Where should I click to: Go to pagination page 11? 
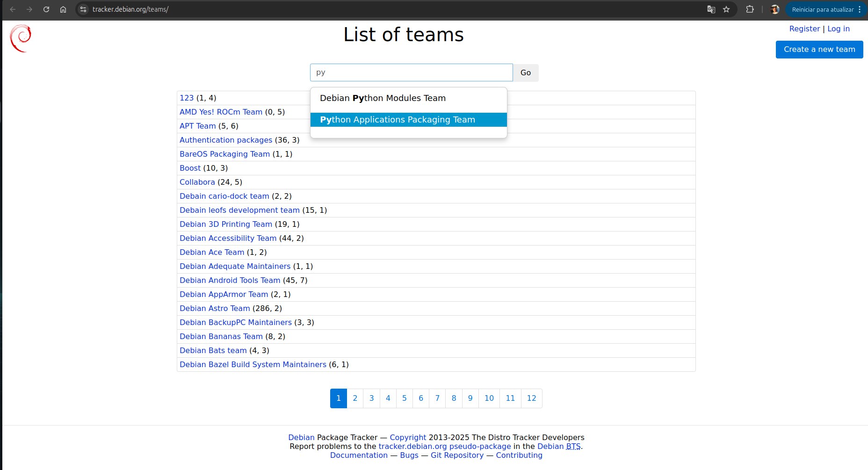pyautogui.click(x=510, y=398)
